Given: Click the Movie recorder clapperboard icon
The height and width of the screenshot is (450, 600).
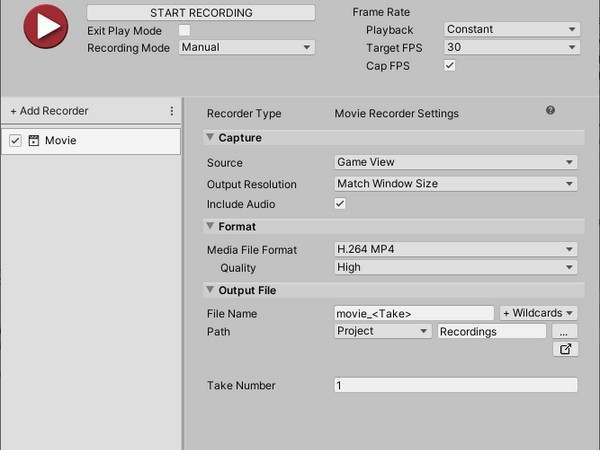Looking at the screenshot, I should (x=34, y=140).
